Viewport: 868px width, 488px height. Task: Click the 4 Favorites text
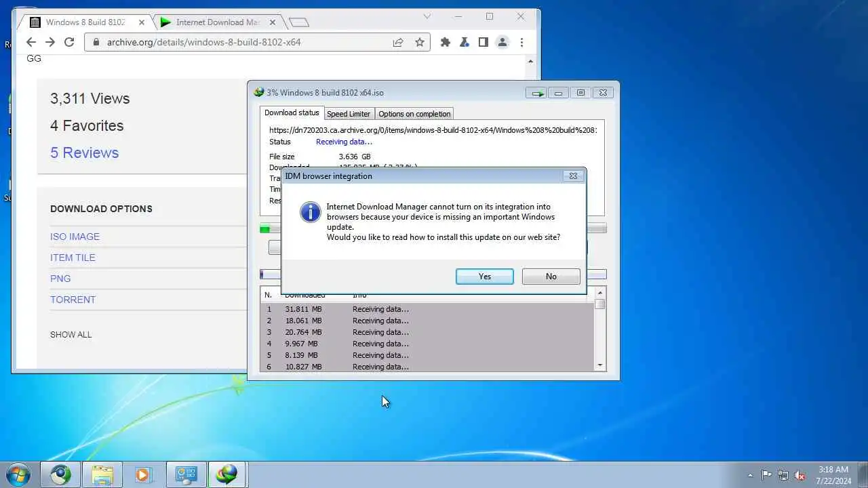click(87, 125)
